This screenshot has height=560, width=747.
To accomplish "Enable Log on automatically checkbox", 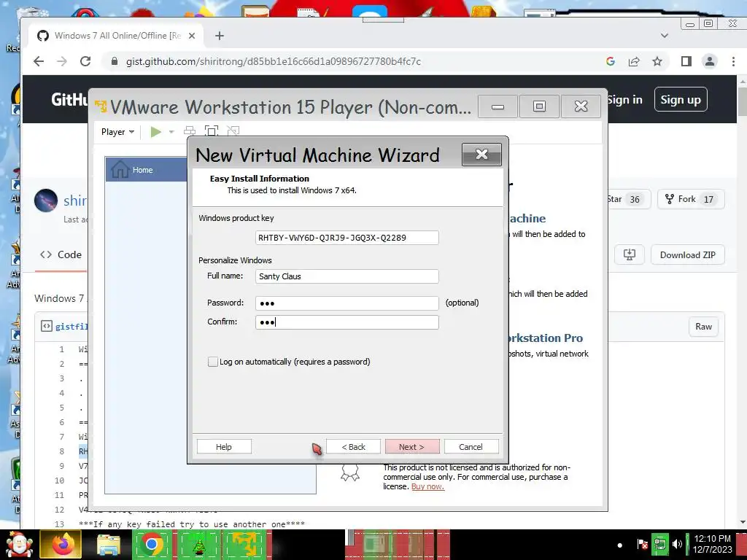I will click(212, 362).
